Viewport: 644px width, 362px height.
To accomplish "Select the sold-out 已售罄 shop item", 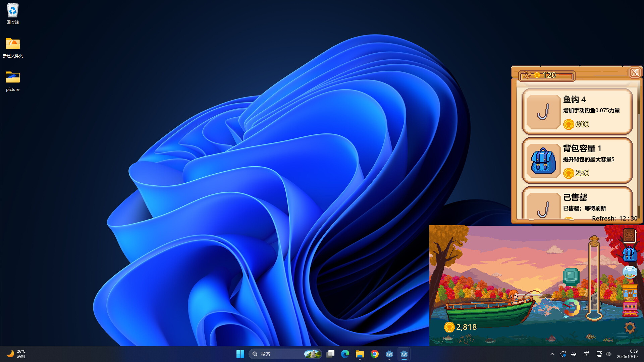I will (577, 203).
